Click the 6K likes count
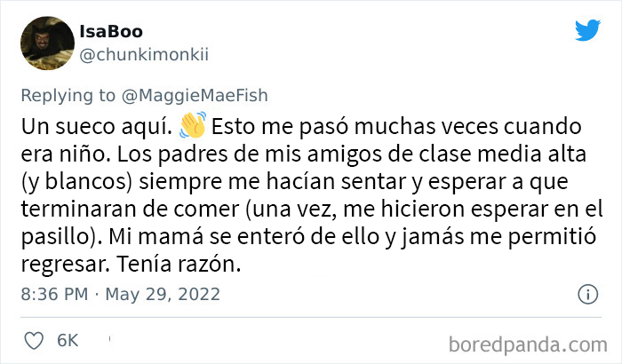Viewport: 622px width, 364px height. (68, 341)
